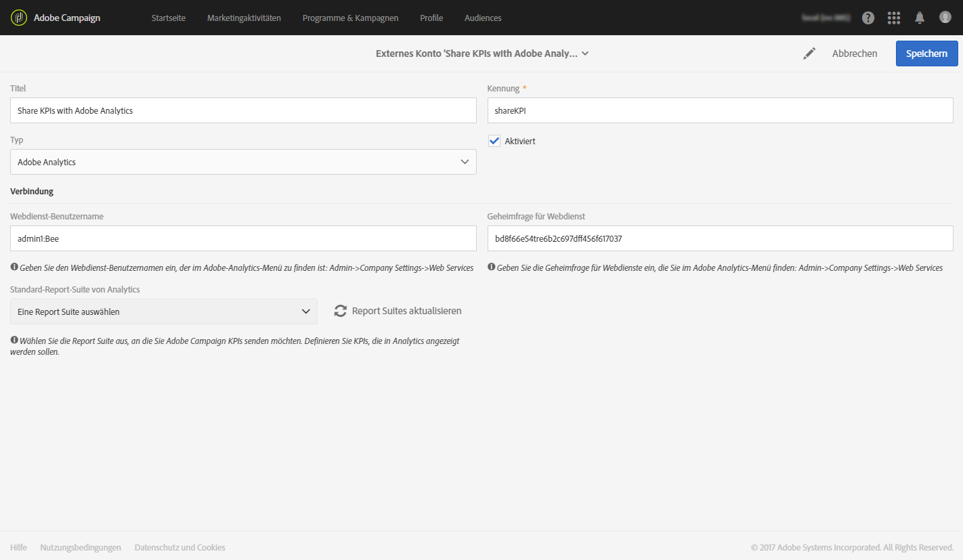
Task: Click the Geheimfrage für Webdienst input field
Action: click(x=720, y=238)
